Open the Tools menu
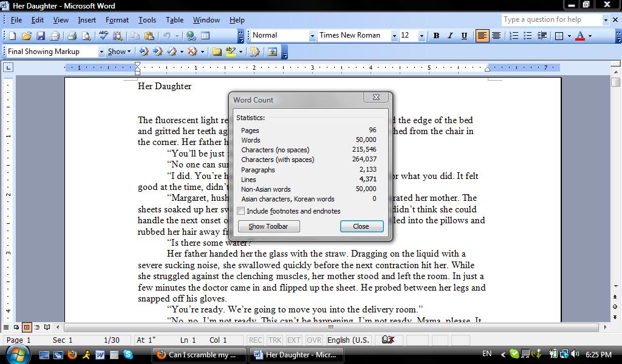The image size is (622, 364). coord(147,20)
